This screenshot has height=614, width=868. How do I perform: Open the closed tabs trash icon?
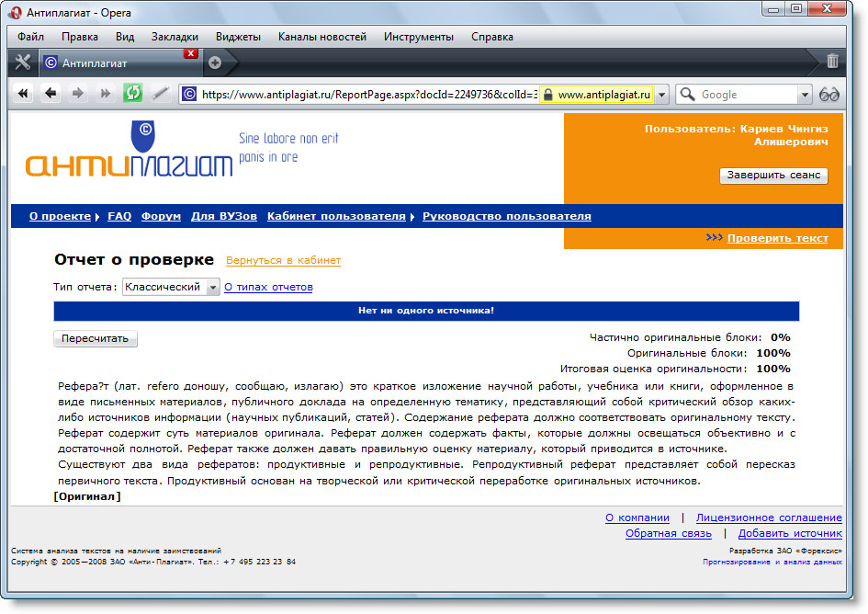pos(832,62)
